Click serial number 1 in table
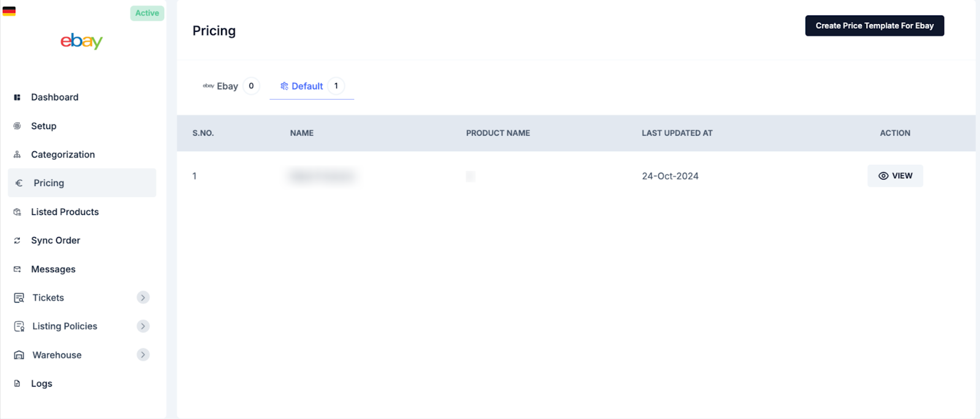The width and height of the screenshot is (980, 419). click(195, 176)
